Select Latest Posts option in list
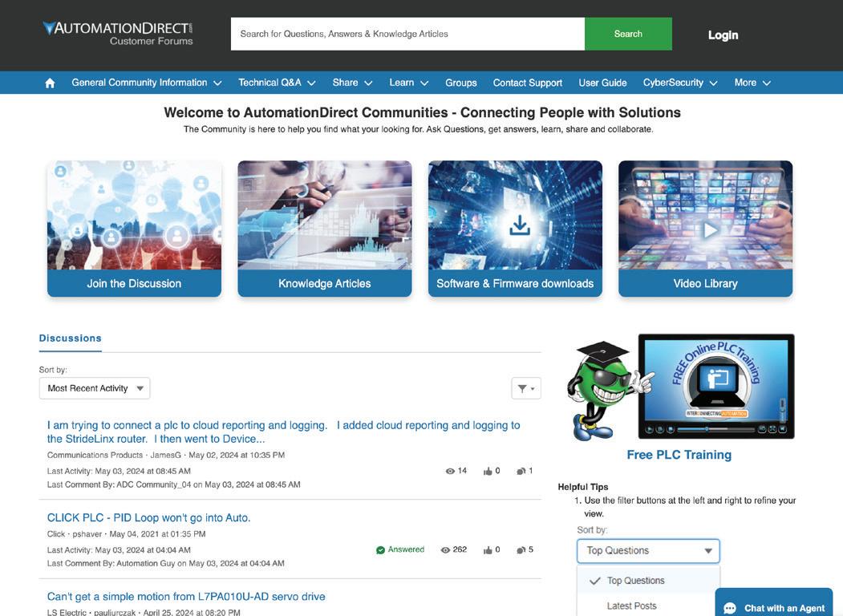Viewport: 843px width, 616px height. (648, 606)
